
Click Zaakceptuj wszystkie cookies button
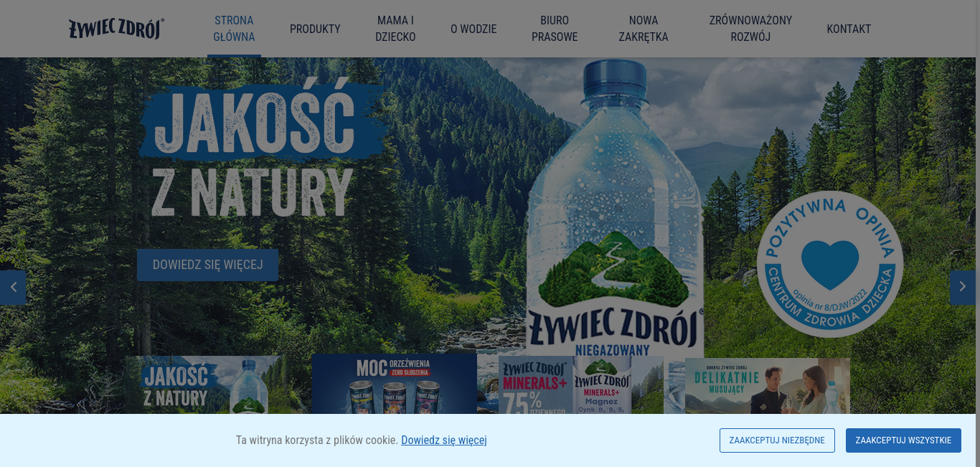(x=903, y=440)
